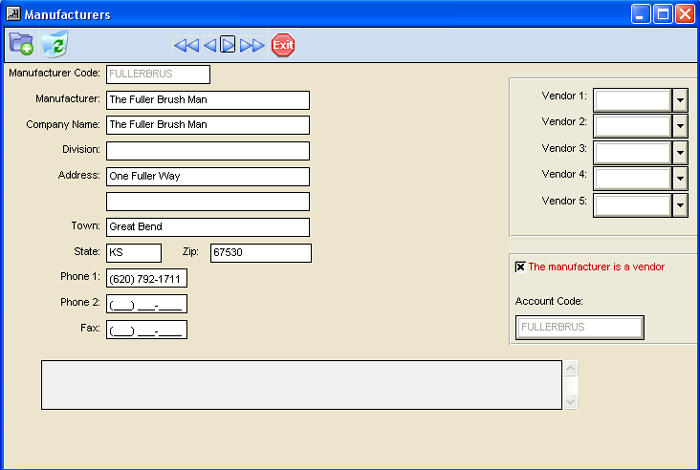Click the Phone 1 field
Screen dimensions: 700x470
(146, 279)
